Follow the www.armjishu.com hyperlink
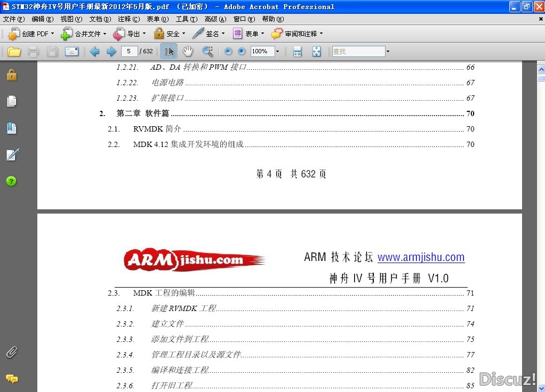545x392 pixels. pos(421,257)
